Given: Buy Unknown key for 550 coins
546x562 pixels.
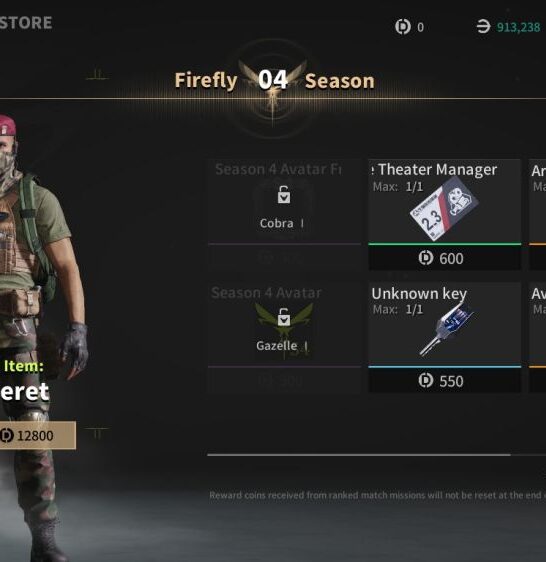Looking at the screenshot, I should [445, 381].
